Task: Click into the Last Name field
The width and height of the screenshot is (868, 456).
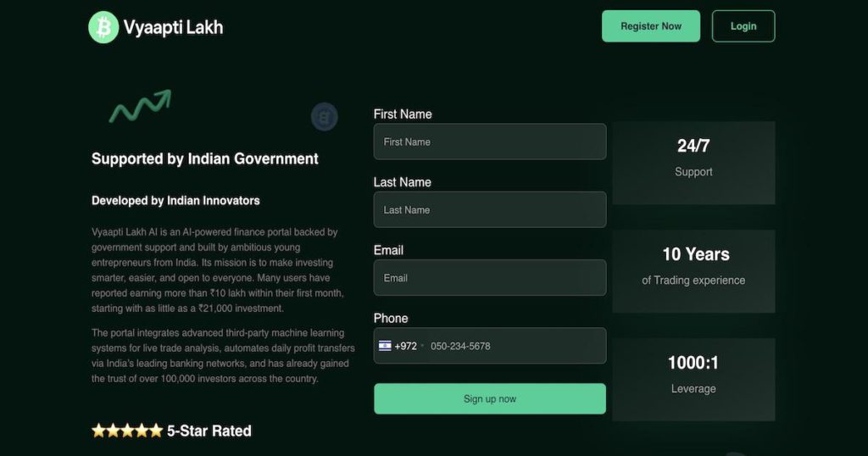Action: coord(489,209)
